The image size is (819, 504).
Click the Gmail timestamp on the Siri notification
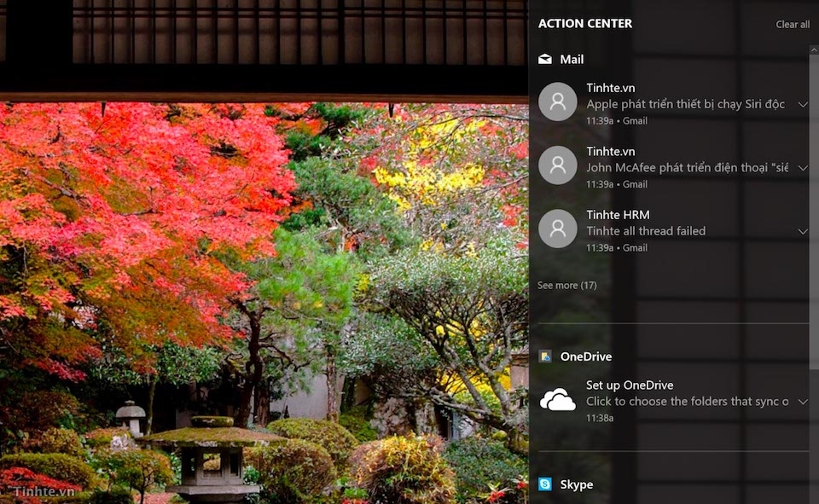616,120
